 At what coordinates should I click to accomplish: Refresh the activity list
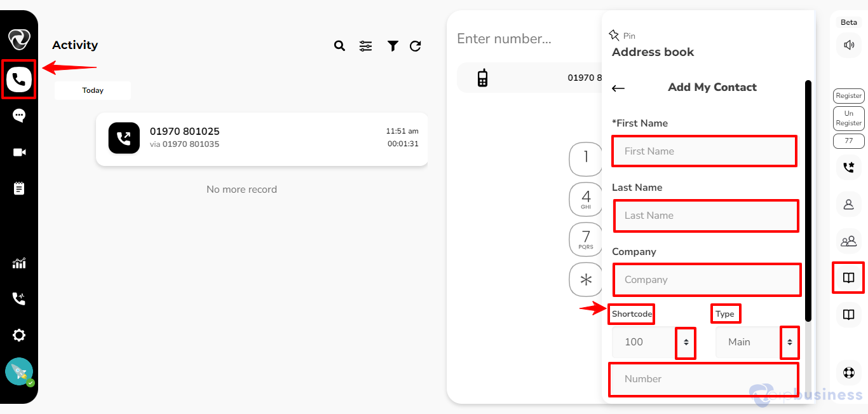coord(416,46)
